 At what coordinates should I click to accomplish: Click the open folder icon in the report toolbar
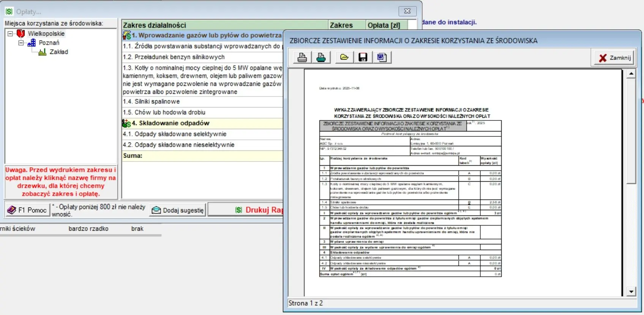click(x=344, y=57)
